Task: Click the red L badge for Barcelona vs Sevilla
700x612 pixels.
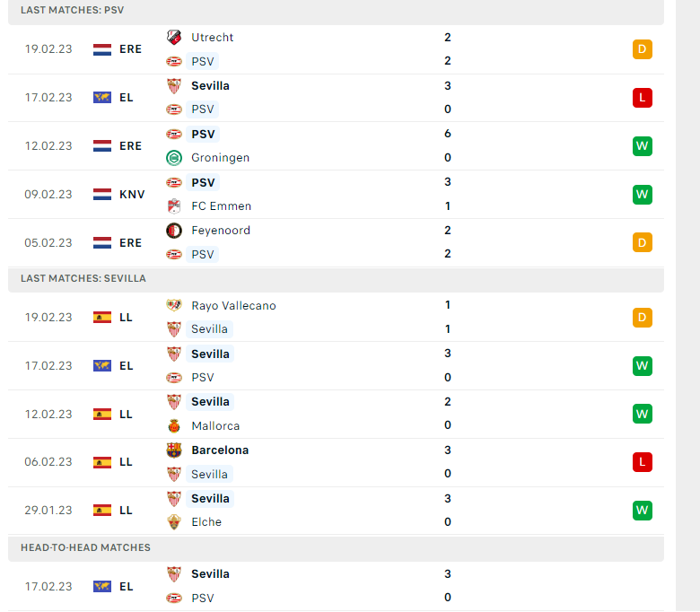Action: [642, 462]
